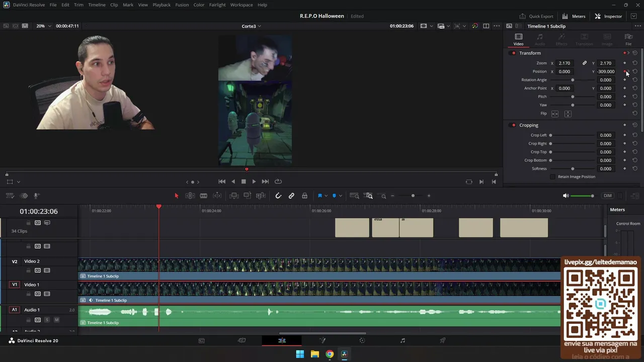
Task: Add a blue flag to clip
Action: click(319, 196)
